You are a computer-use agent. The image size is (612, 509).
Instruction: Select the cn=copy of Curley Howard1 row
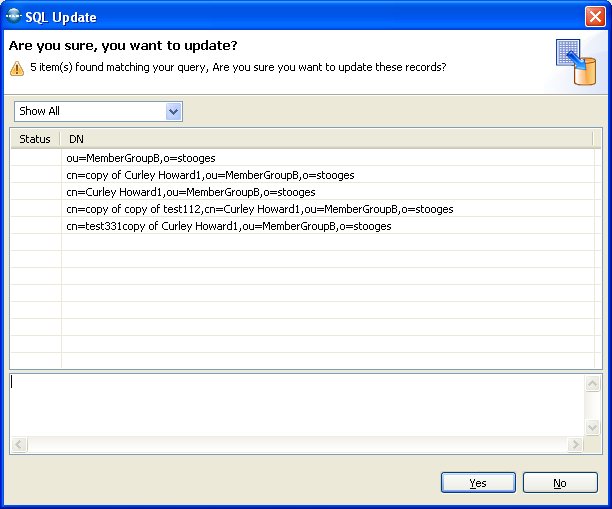pos(210,175)
